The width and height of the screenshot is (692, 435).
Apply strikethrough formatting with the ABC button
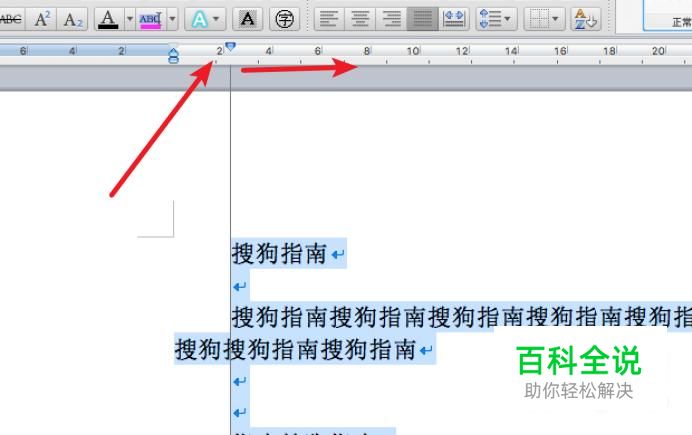(11, 19)
